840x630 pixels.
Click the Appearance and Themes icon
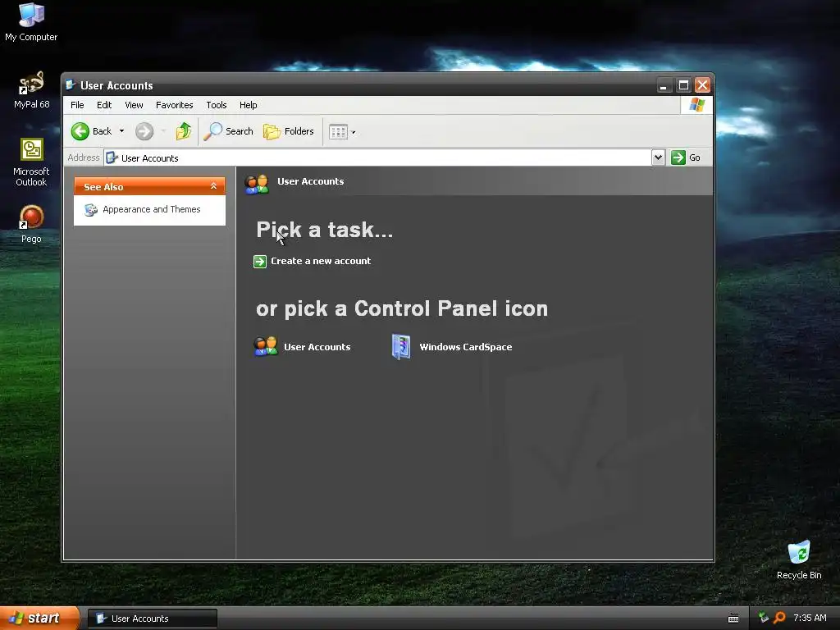[90, 210]
